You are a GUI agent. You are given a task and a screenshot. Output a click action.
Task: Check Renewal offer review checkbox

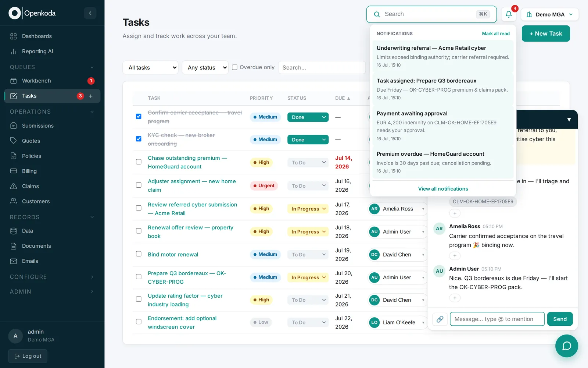click(x=139, y=231)
